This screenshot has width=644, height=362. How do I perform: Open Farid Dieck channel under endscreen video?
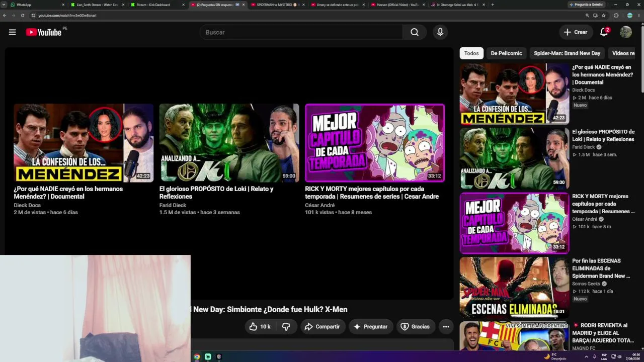tap(173, 205)
